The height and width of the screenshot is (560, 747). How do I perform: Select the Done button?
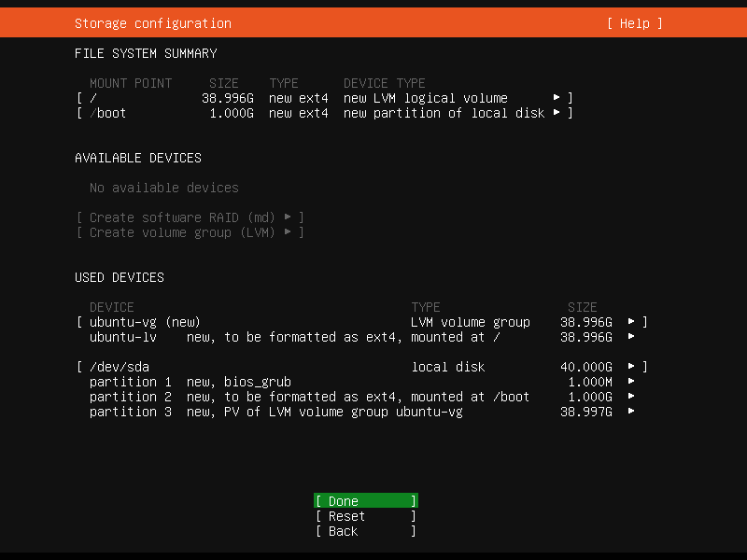(366, 501)
